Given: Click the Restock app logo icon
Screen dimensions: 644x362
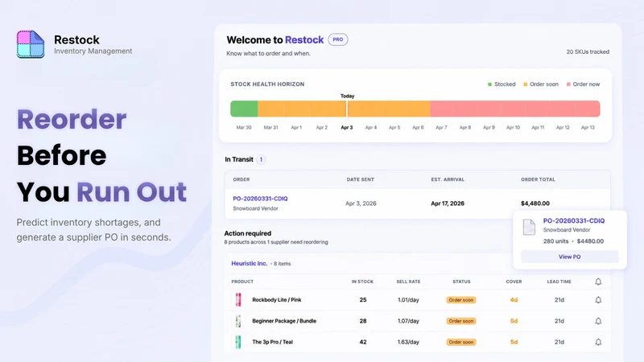Looking at the screenshot, I should click(31, 44).
